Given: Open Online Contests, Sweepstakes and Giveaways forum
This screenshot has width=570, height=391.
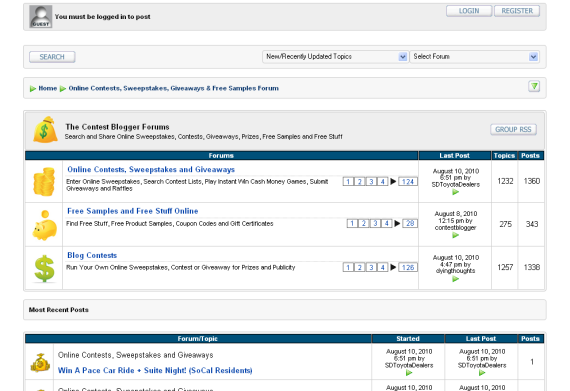Looking at the screenshot, I should (x=151, y=169).
